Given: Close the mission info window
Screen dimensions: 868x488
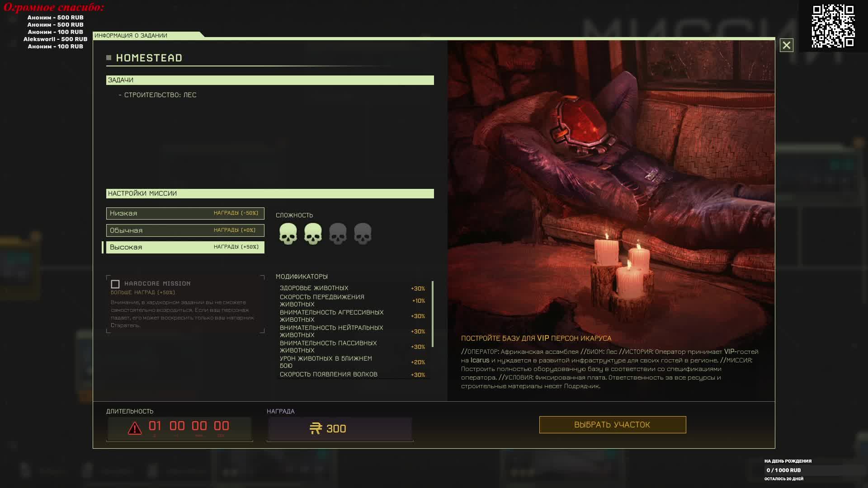Looking at the screenshot, I should [x=786, y=45].
